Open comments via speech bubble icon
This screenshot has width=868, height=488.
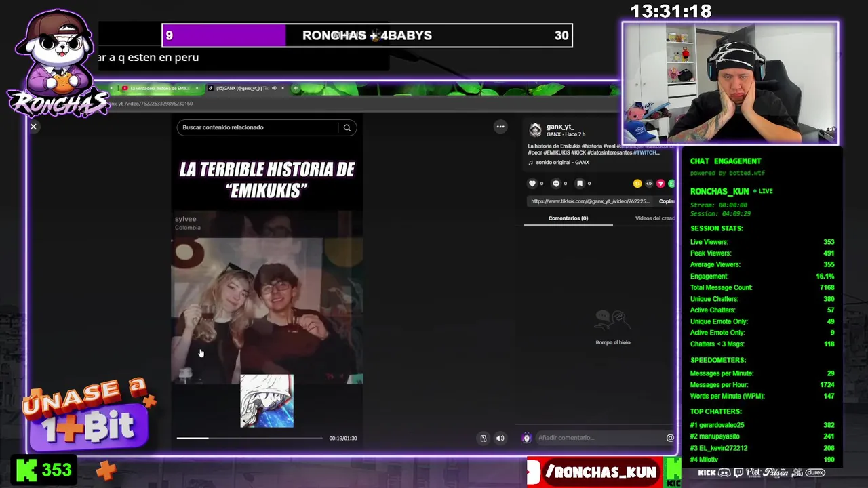pos(556,184)
